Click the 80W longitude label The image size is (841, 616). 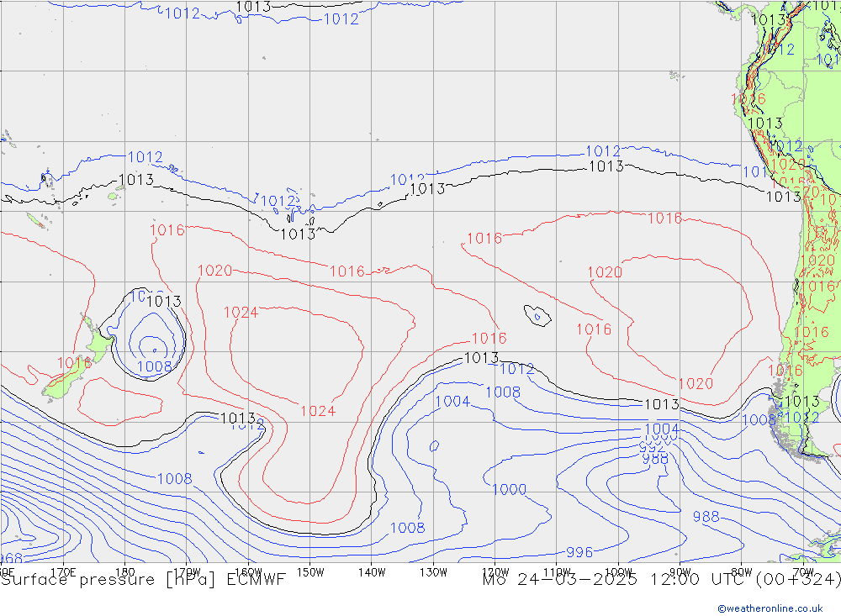pos(742,572)
